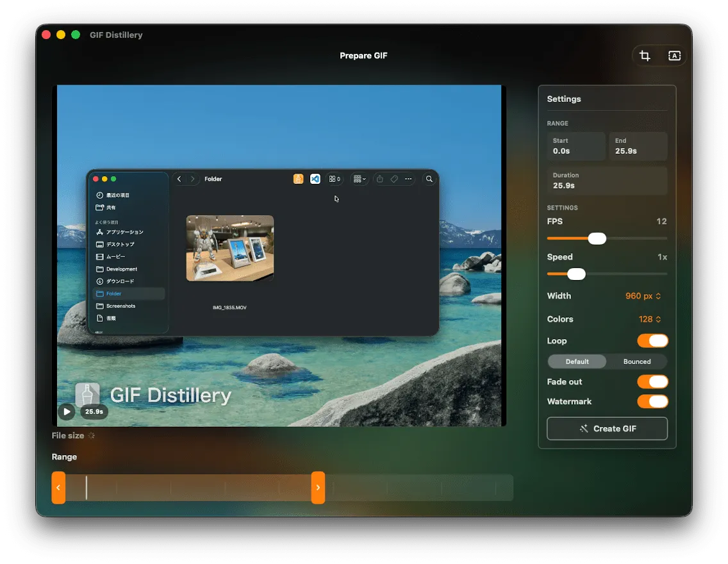Toggle the Loop switch
Image resolution: width=728 pixels, height=564 pixels.
(x=652, y=341)
